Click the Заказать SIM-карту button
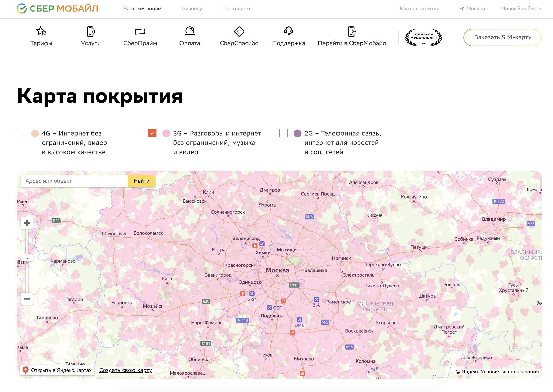This screenshot has width=553, height=392. coord(502,37)
